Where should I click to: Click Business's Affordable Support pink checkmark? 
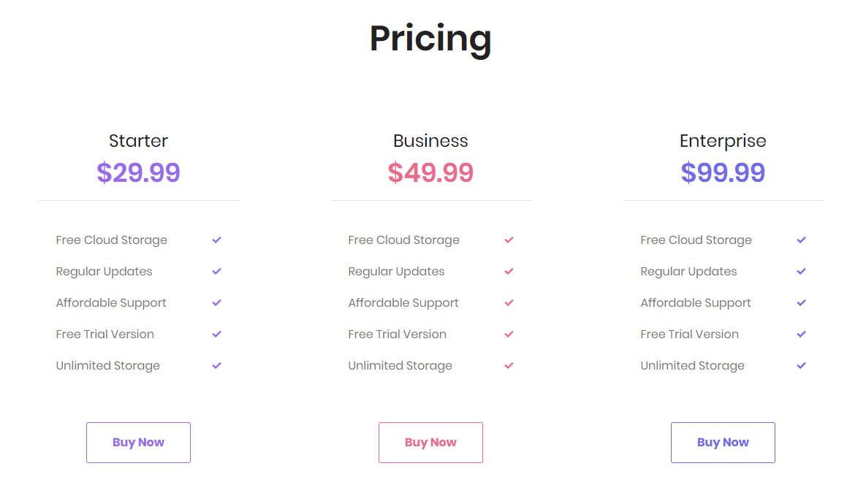[509, 302]
